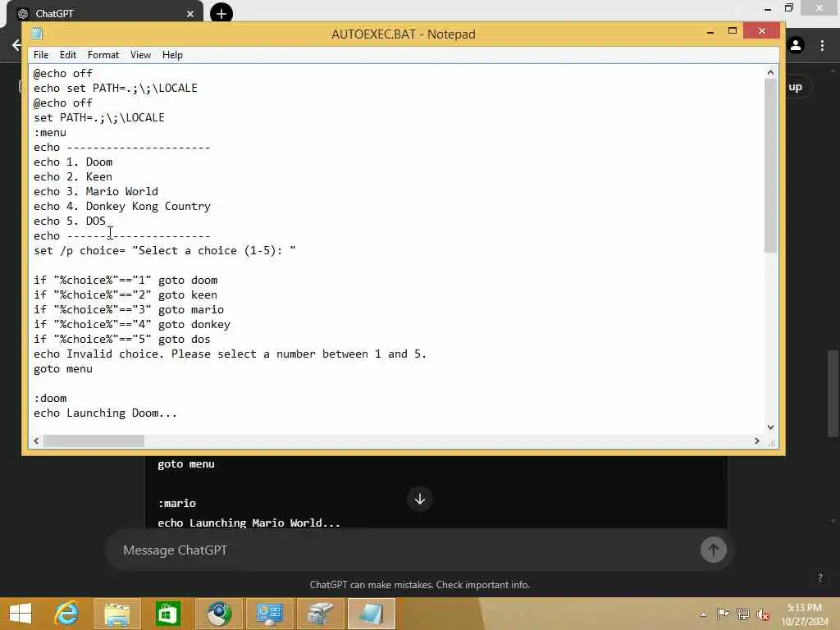Click the Notepad horizontal scroll left arrow
840x630 pixels.
(36, 441)
